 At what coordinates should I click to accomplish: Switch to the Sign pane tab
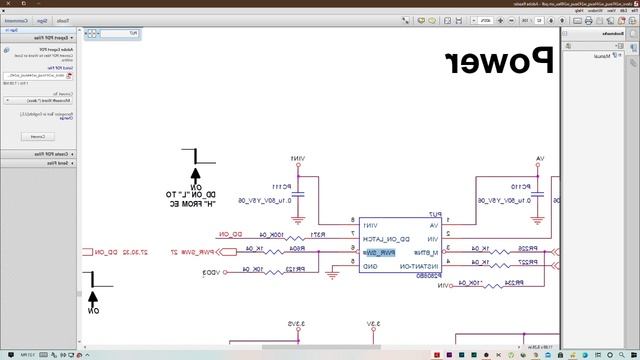click(42, 20)
